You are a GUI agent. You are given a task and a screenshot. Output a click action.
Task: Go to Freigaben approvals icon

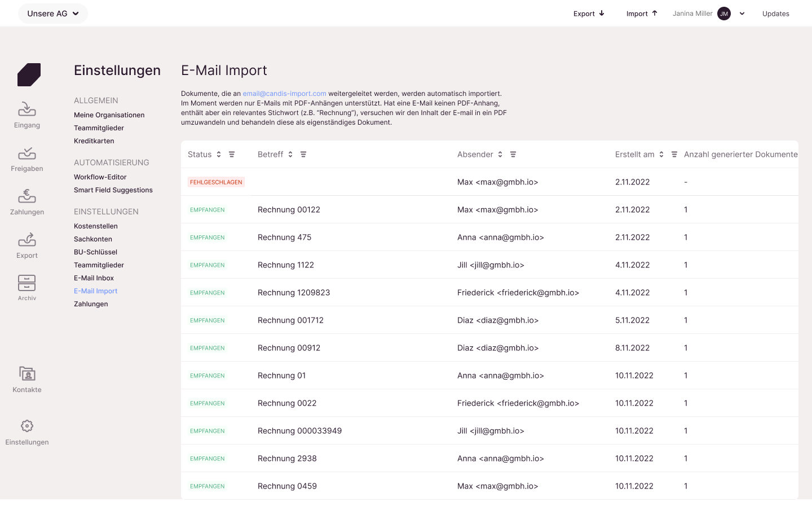[27, 153]
